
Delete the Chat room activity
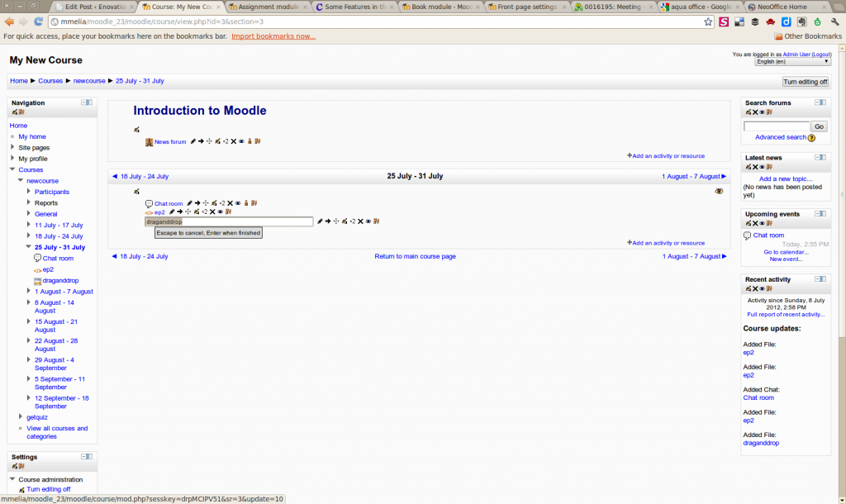(230, 203)
